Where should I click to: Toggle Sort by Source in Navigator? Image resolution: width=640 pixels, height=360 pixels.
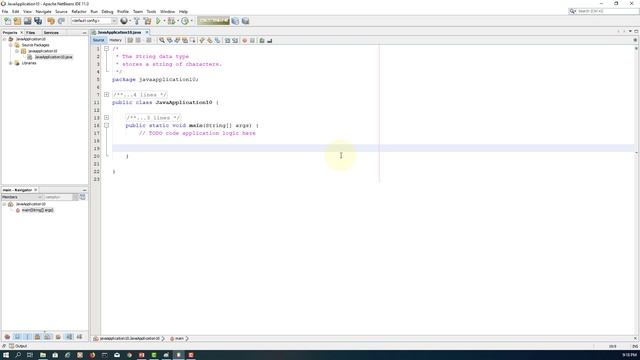coord(79,337)
